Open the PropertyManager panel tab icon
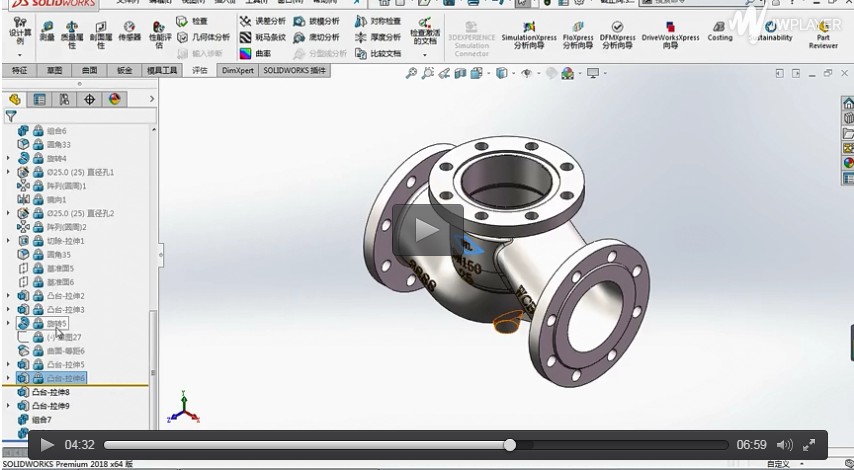854x470 pixels. click(x=39, y=99)
